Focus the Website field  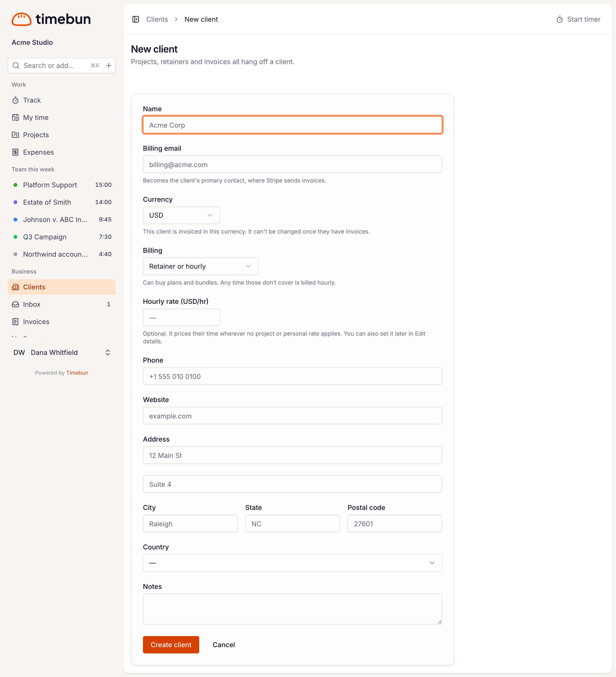click(x=292, y=416)
